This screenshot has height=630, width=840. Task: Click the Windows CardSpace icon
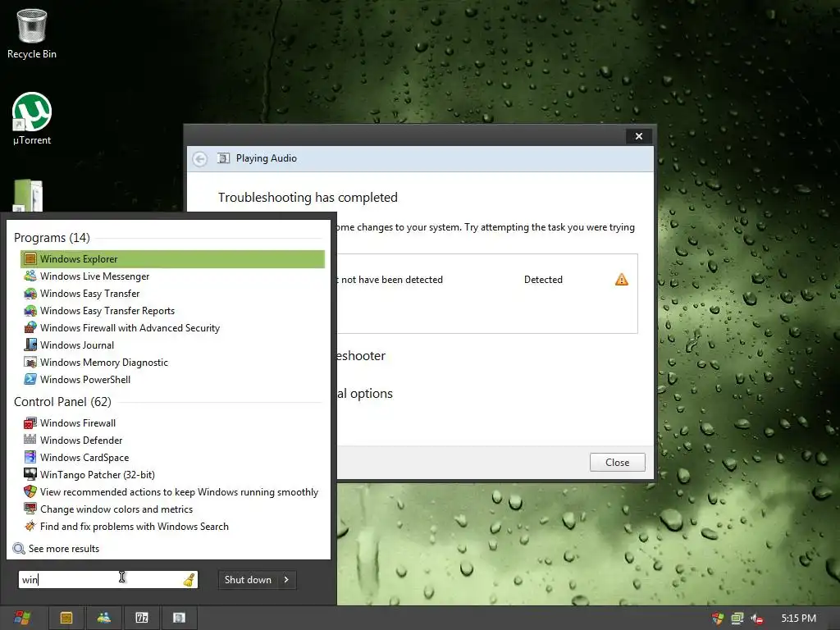click(30, 458)
